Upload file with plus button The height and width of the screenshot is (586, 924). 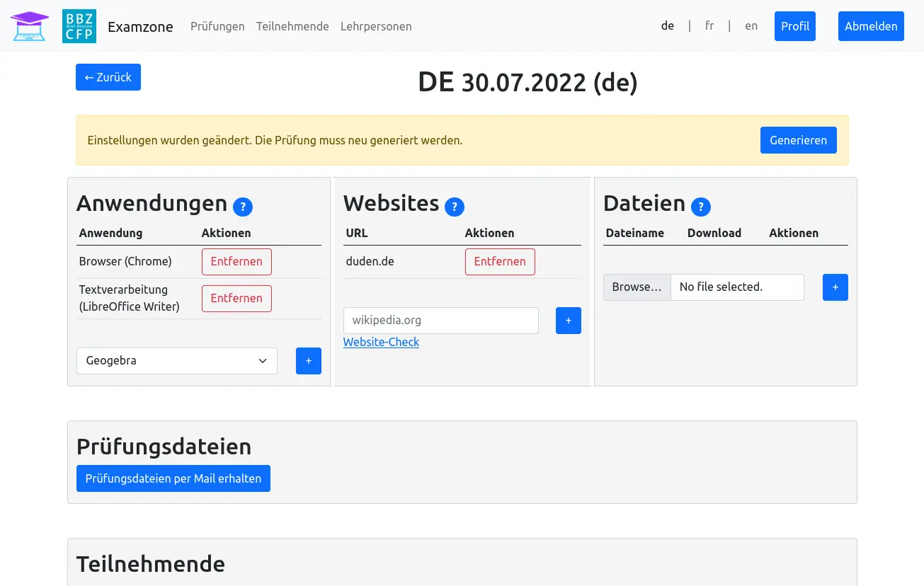tap(835, 287)
